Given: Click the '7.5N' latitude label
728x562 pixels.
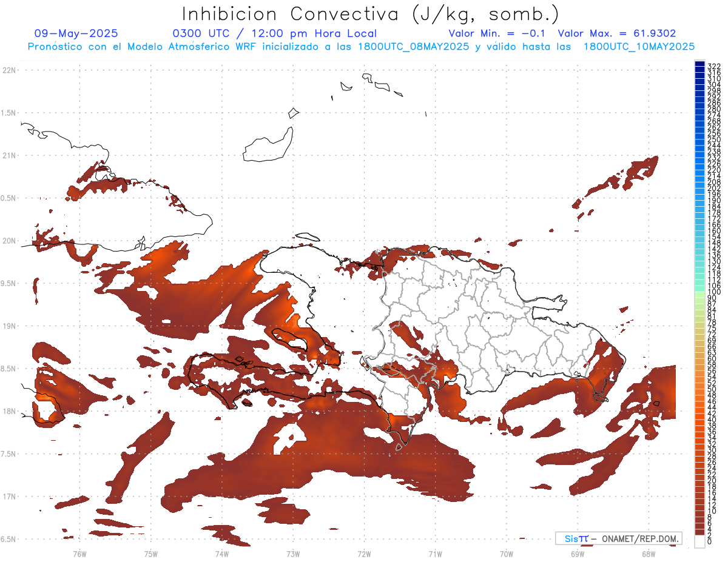Looking at the screenshot, I should click(x=9, y=454).
